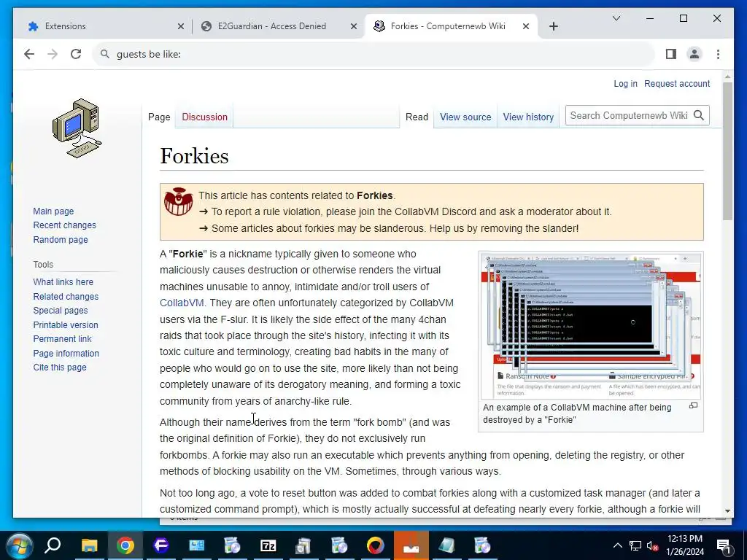Select the Page tab
Image resolution: width=747 pixels, height=560 pixels.
[159, 117]
